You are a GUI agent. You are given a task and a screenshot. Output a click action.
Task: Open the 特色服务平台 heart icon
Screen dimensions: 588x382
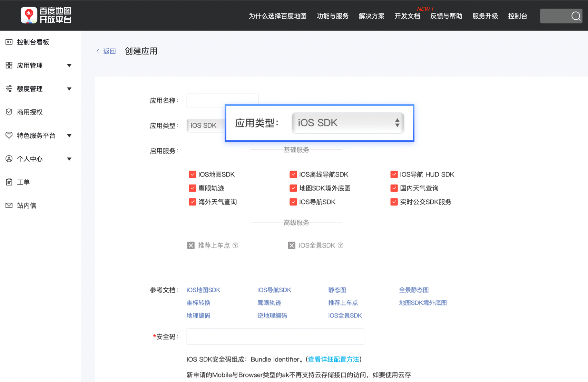(x=9, y=135)
